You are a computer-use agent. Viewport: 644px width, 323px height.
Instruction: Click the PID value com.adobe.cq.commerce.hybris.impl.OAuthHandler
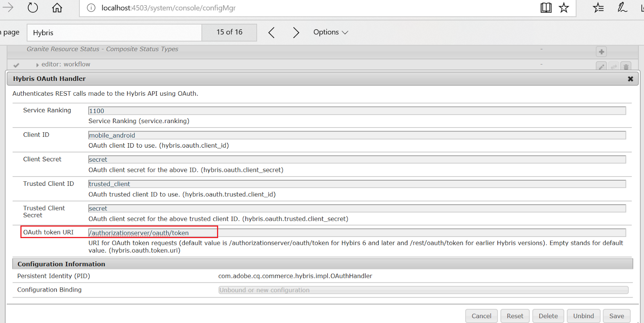pyautogui.click(x=295, y=276)
